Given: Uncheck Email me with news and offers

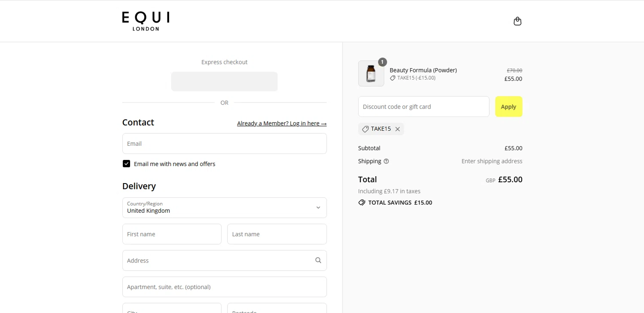Looking at the screenshot, I should click(126, 164).
